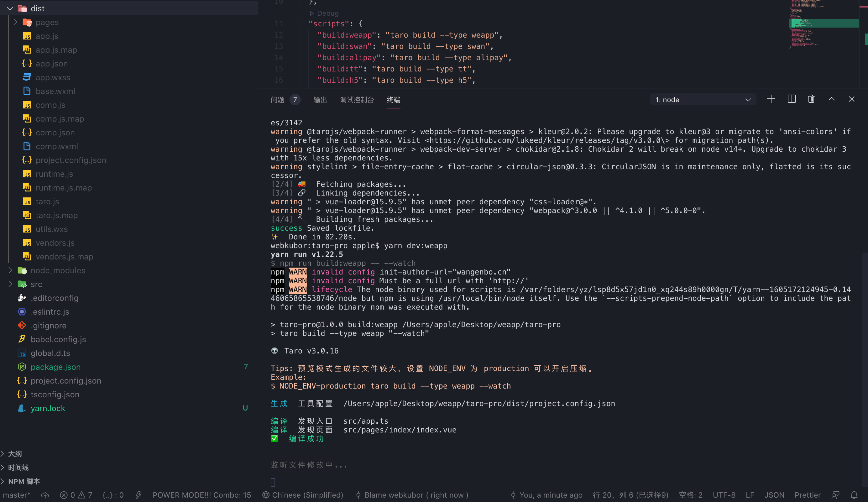Split the terminal panel
868x502 pixels.
pyautogui.click(x=792, y=99)
